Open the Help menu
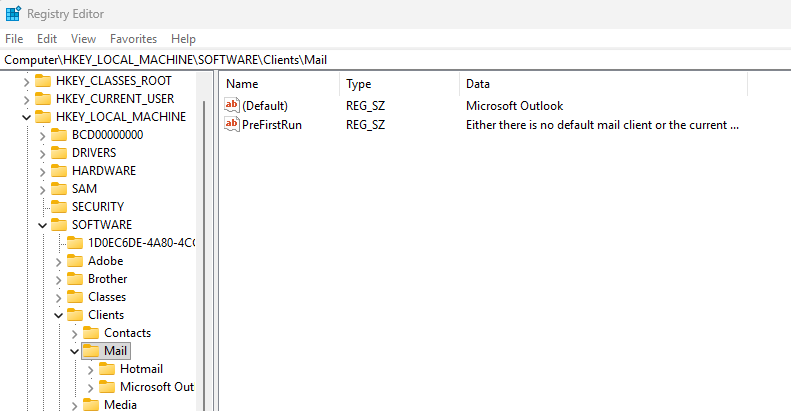 coord(183,39)
